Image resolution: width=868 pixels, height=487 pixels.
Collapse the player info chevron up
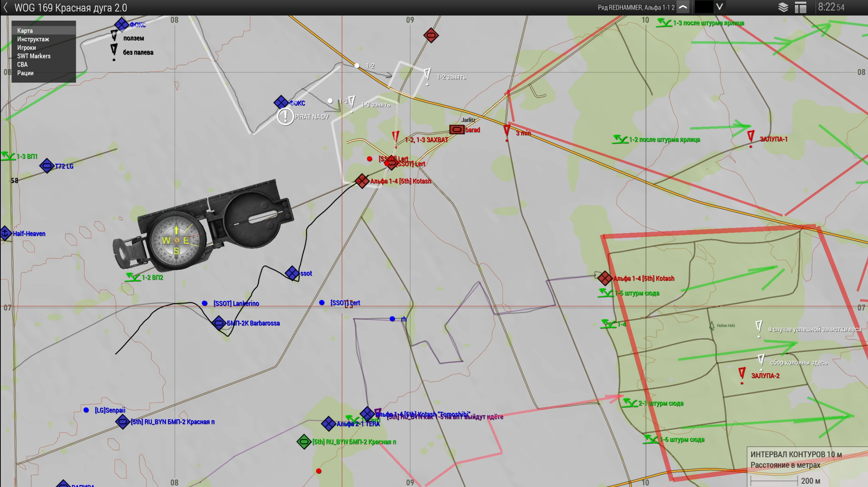point(683,7)
